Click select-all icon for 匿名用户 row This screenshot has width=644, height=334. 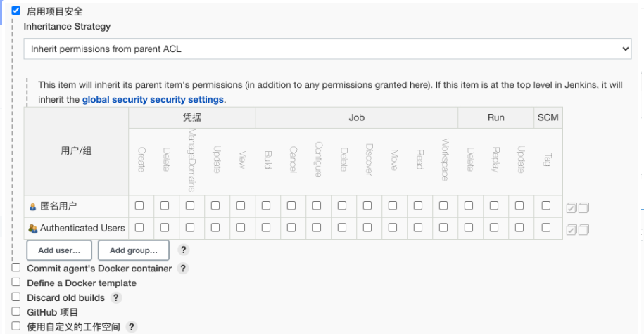click(x=572, y=207)
